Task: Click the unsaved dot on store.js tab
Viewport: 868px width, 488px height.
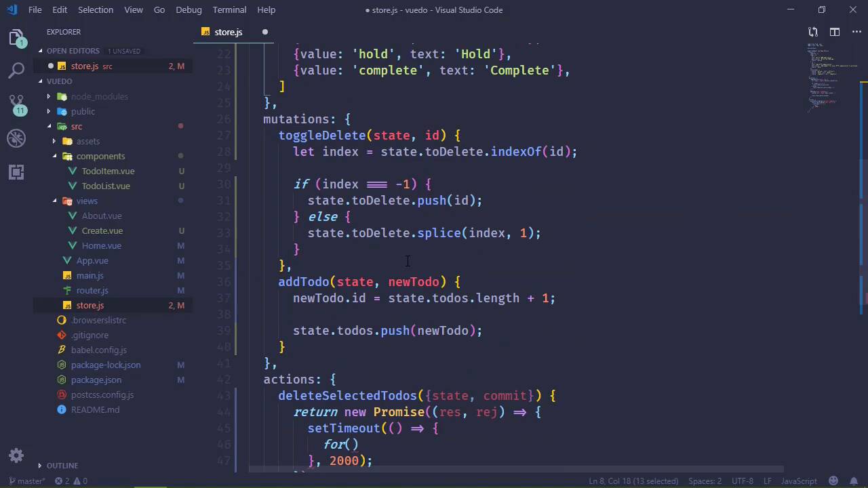Action: point(265,32)
